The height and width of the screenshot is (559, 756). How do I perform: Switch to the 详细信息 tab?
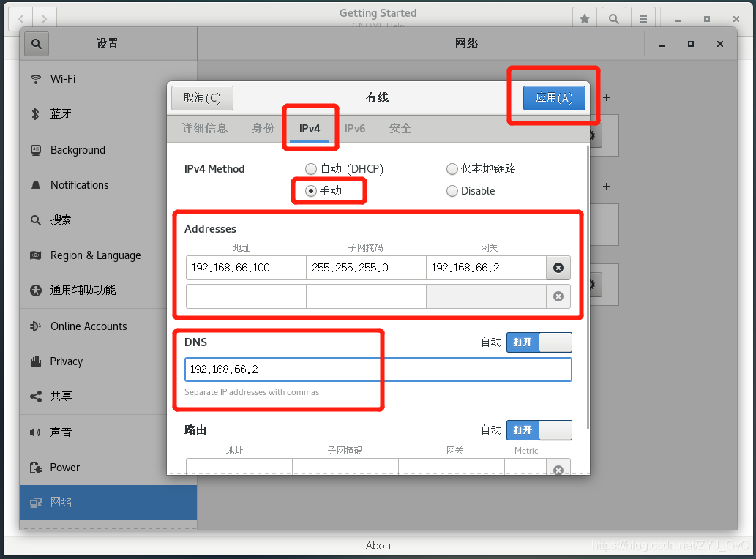pyautogui.click(x=204, y=128)
